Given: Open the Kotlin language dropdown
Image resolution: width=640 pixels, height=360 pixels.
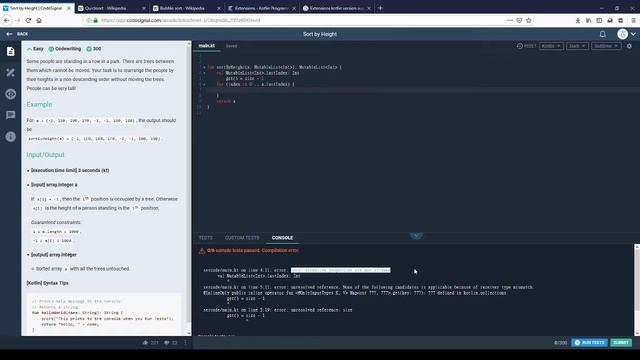Looking at the screenshot, I should point(551,46).
